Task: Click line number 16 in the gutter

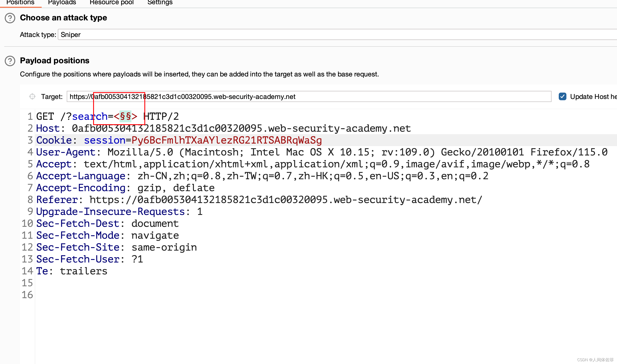Action: (27, 295)
